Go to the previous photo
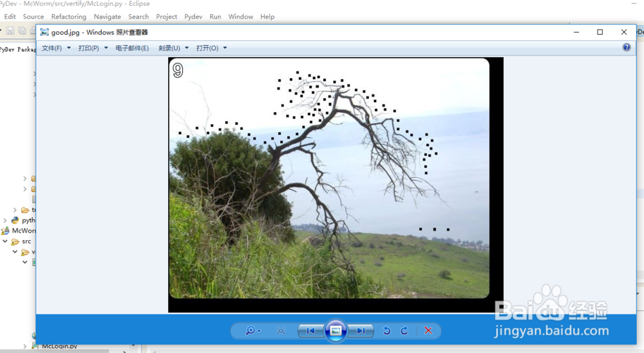Viewport: 644px width, 353px height. 311,331
